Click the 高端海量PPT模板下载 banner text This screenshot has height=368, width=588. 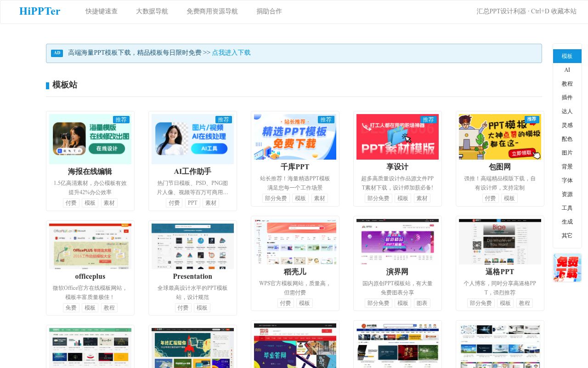click(135, 53)
